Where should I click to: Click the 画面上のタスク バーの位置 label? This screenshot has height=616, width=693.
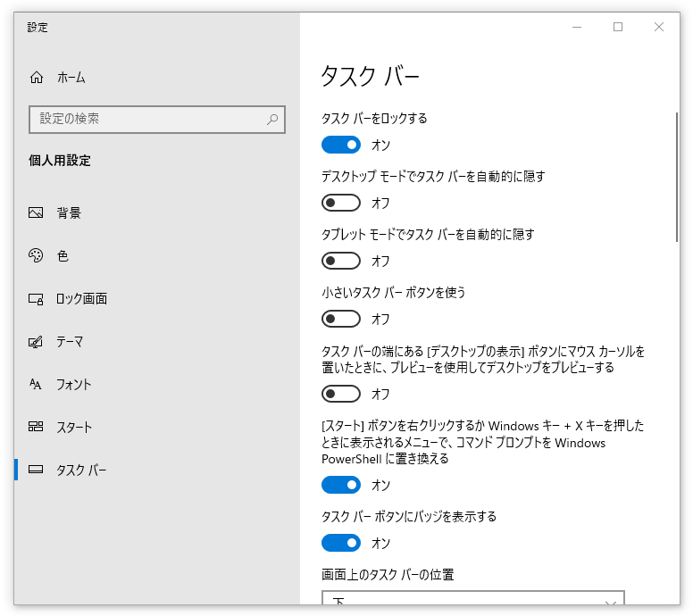pos(388,574)
